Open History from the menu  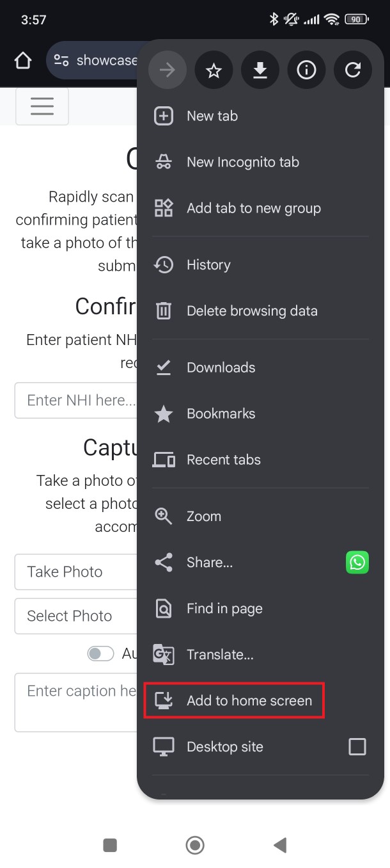(x=208, y=265)
